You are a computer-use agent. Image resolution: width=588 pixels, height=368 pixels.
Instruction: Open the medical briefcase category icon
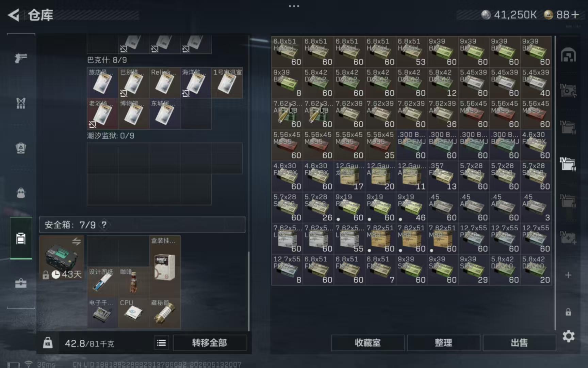tap(21, 283)
